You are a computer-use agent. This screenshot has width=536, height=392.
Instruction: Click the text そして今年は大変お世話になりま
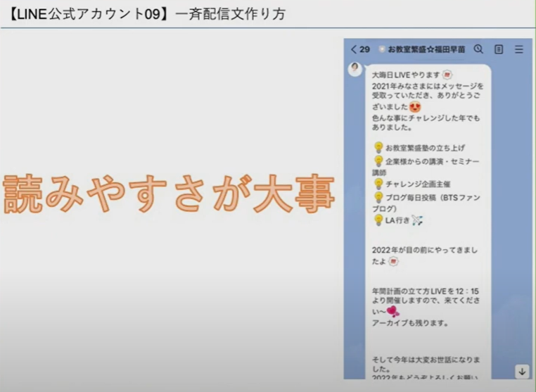pyautogui.click(x=426, y=360)
